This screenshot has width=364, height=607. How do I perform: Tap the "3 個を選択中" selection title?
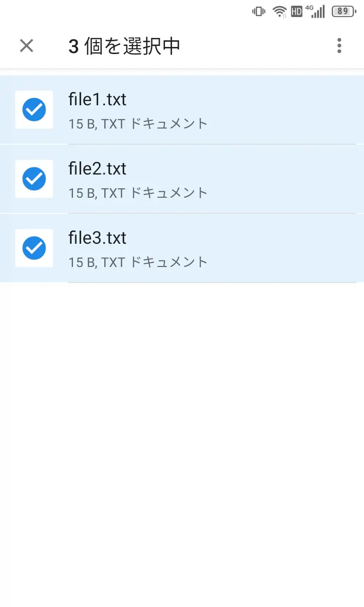click(124, 46)
